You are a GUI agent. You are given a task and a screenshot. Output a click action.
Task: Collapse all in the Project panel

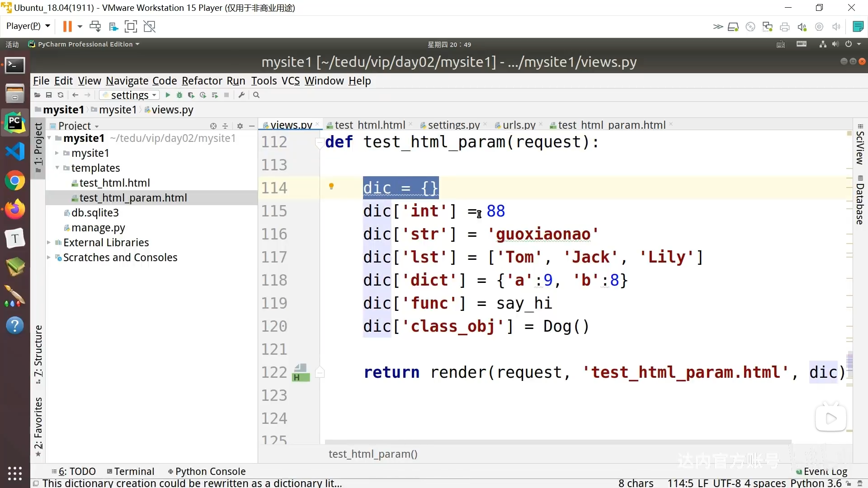pyautogui.click(x=225, y=126)
